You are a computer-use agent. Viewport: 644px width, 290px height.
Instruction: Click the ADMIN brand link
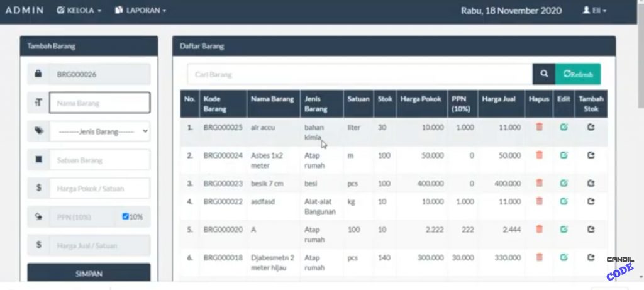pos(25,11)
